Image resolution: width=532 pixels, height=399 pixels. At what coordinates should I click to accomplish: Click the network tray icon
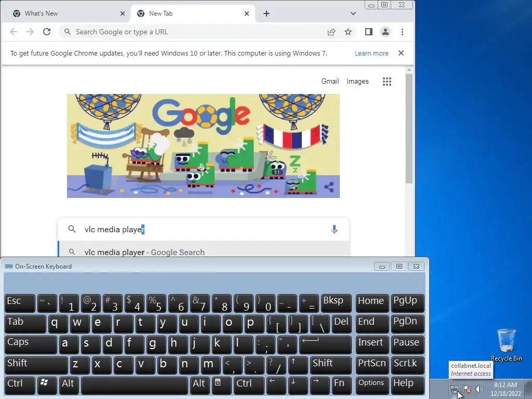[455, 389]
